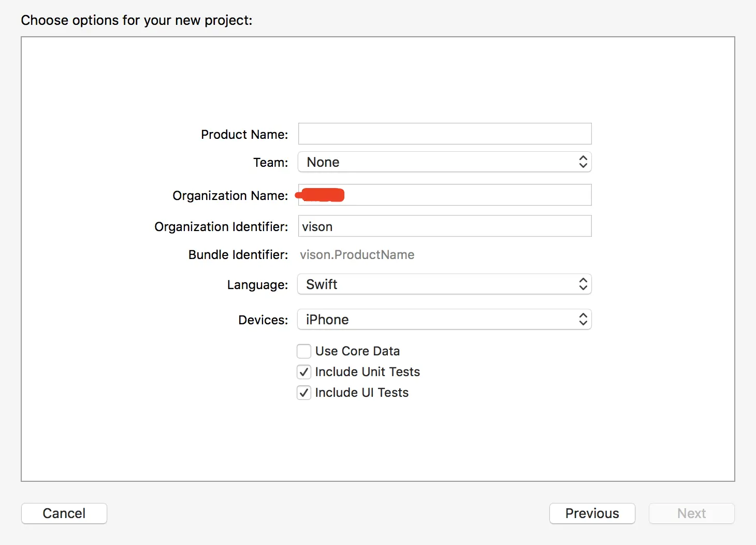Focus the Organization Identifier field containing vison

point(444,226)
